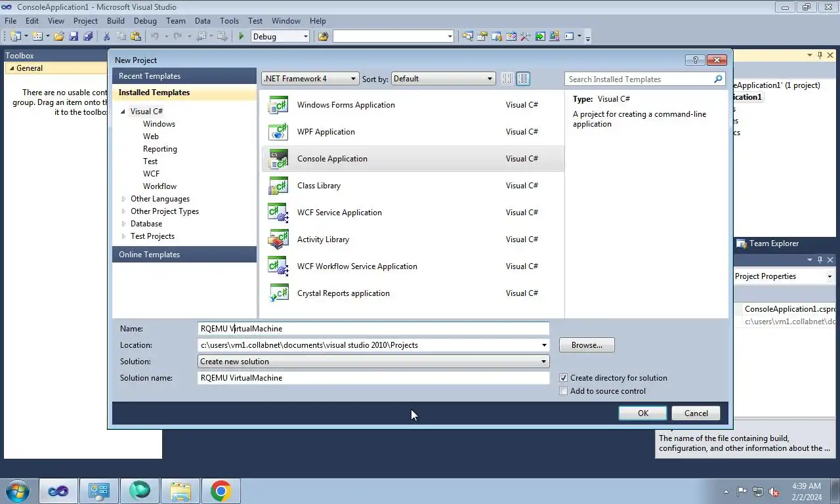Open the file explorer folder in taskbar
This screenshot has width=840, height=504.
pyautogui.click(x=180, y=490)
